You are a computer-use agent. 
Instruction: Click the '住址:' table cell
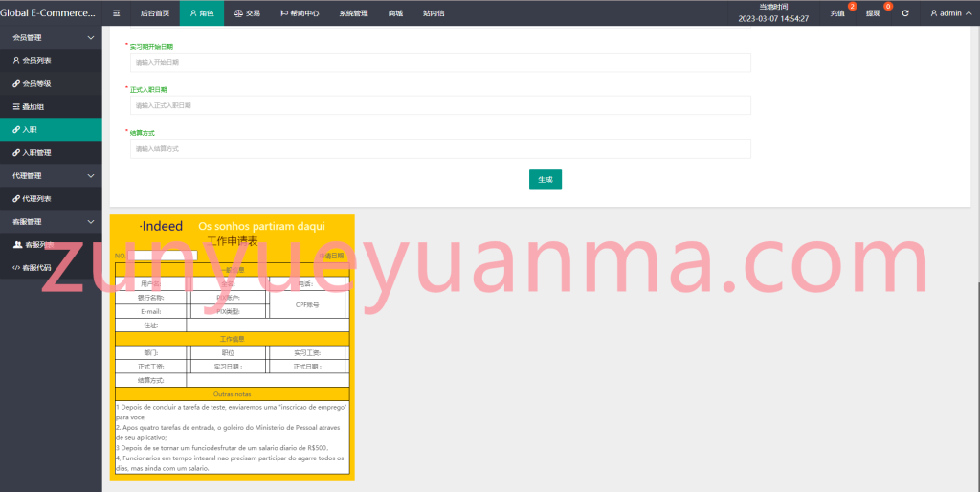pos(150,325)
